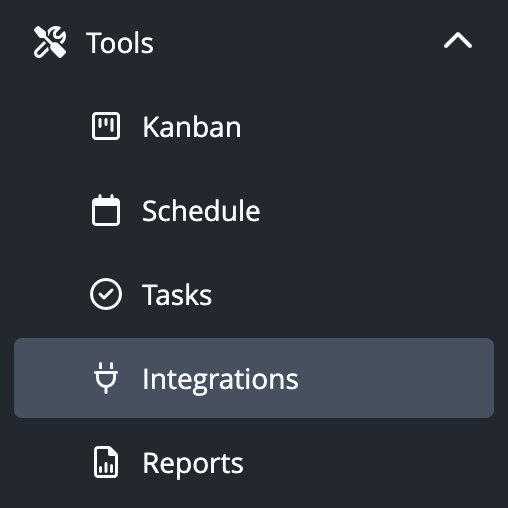Go to the Tasks page
This screenshot has width=508, height=508.
pyautogui.click(x=254, y=294)
